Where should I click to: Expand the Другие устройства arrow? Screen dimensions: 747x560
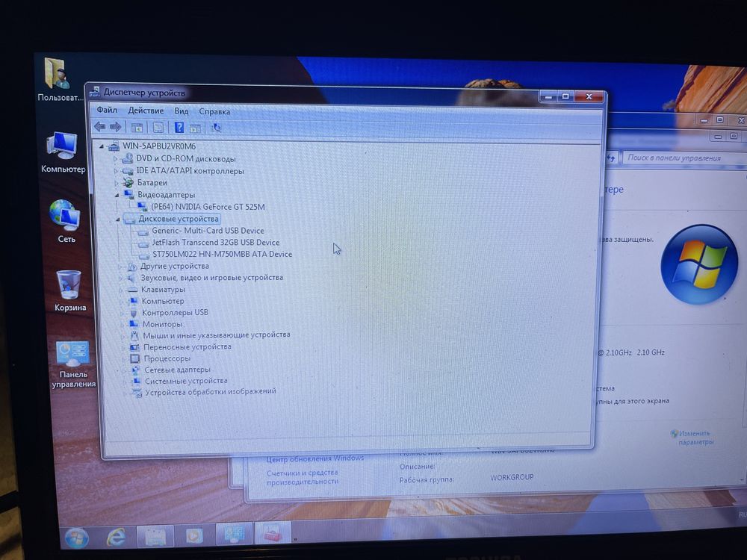(x=120, y=267)
